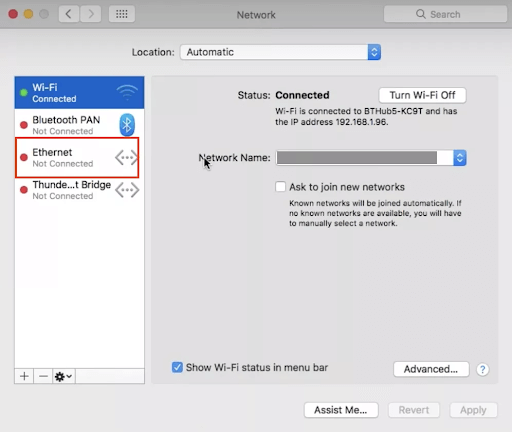Expand the Network Name dropdown
This screenshot has width=512, height=432.
tap(460, 158)
